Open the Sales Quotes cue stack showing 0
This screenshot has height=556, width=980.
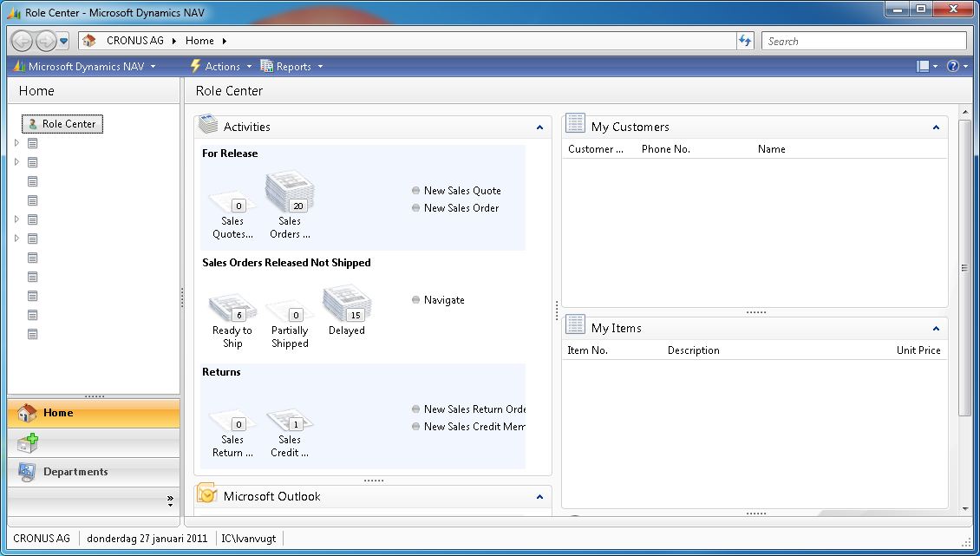(232, 216)
